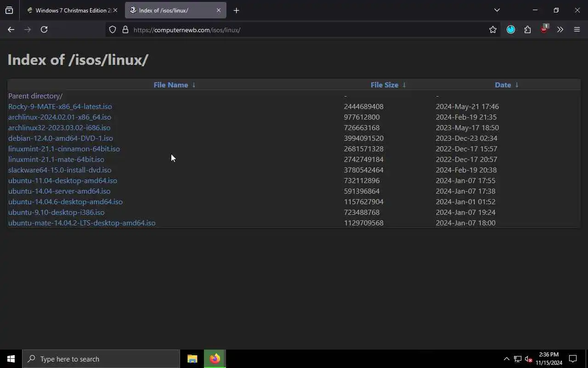Select file size 1129709568

(364, 223)
